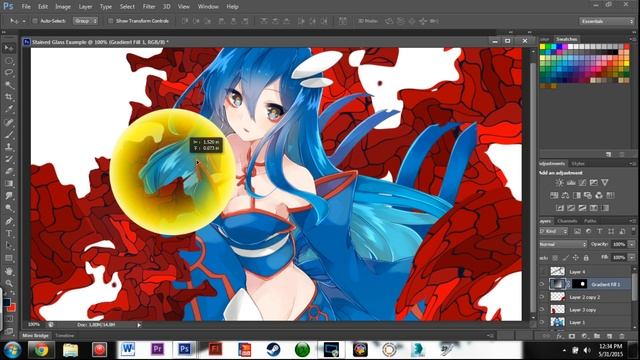
Task: Open the Fill slider dropdown arrow
Action: click(631, 258)
